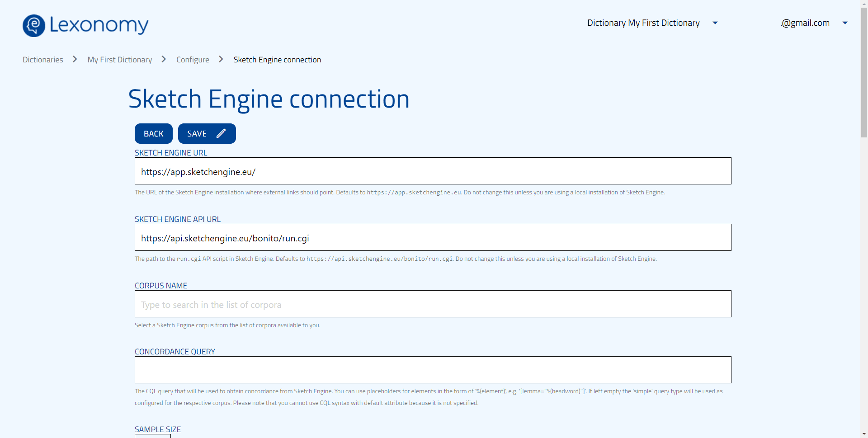Viewport: 868px width, 438px height.
Task: Click the pencil icon on Save button
Action: [221, 133]
